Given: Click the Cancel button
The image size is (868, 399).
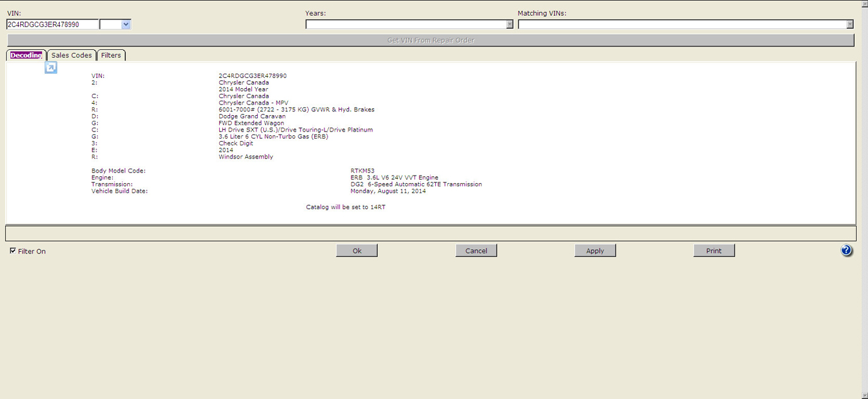Looking at the screenshot, I should pyautogui.click(x=476, y=250).
